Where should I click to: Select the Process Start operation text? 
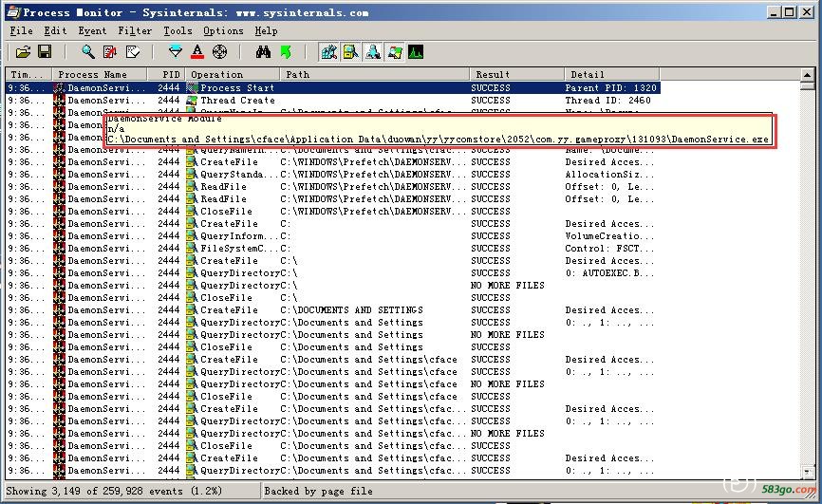[237, 88]
